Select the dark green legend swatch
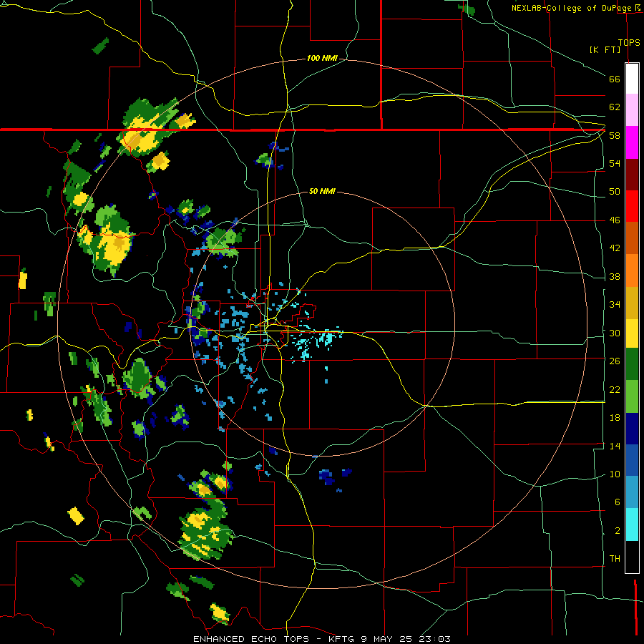The image size is (644, 644). point(632,364)
